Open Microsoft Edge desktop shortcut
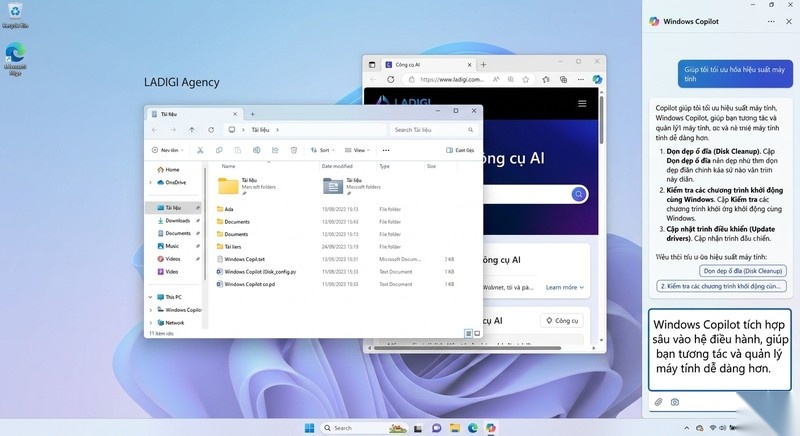The image size is (800, 436). [15, 59]
